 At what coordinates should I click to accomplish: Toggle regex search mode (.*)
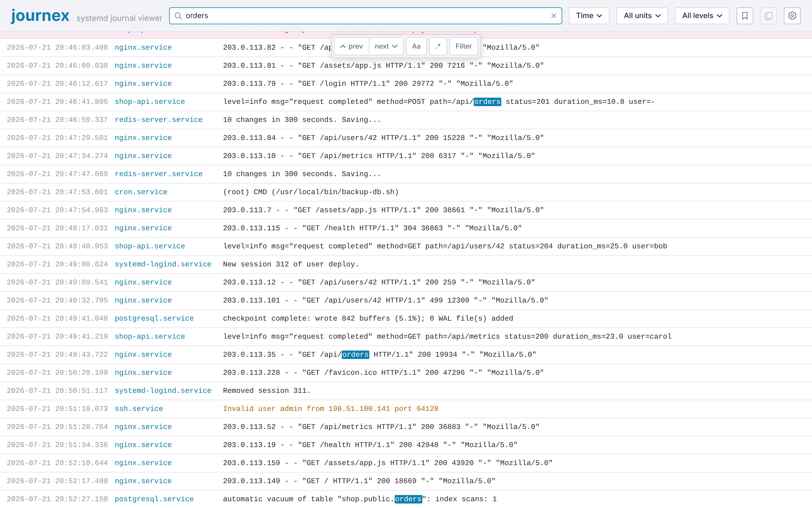point(438,46)
